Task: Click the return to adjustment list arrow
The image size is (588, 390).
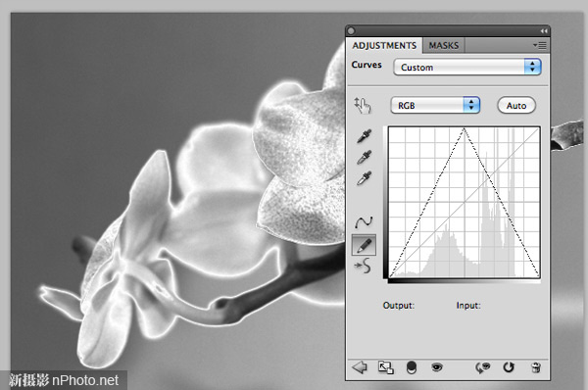Action: (360, 367)
